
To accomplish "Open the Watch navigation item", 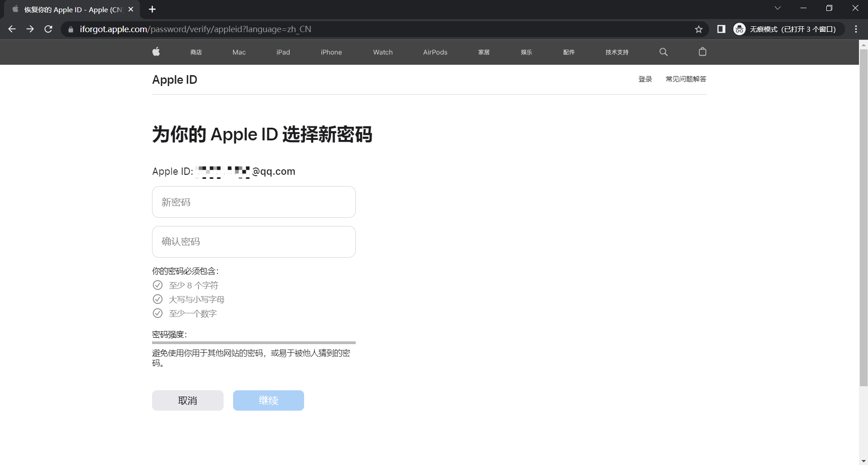I will [x=383, y=52].
